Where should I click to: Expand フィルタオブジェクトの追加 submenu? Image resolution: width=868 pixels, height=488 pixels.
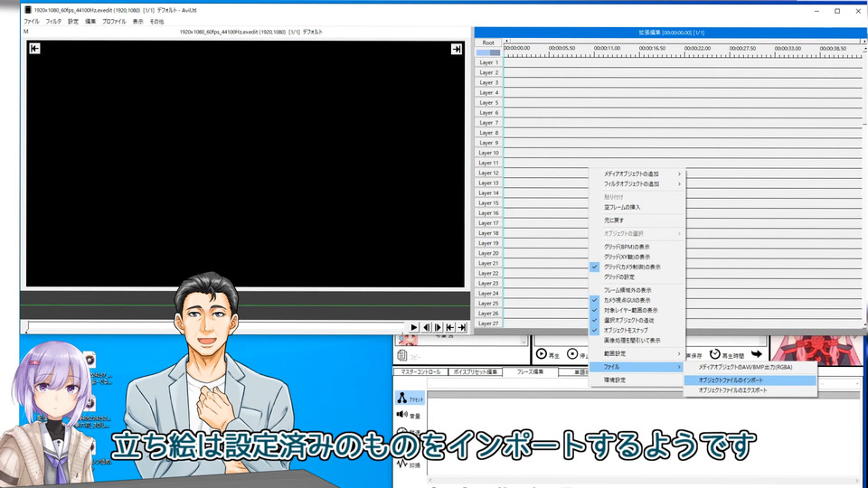click(x=637, y=183)
